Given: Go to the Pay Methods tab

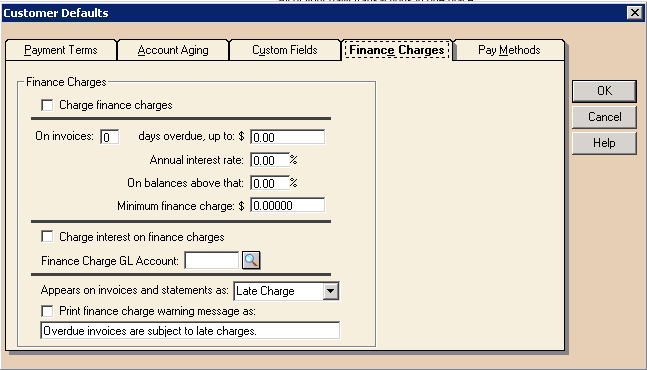Looking at the screenshot, I should [509, 50].
